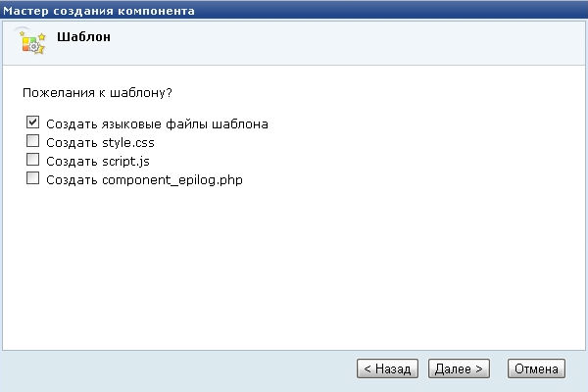The height and width of the screenshot is (392, 588).
Task: Click the Пожелания к шаблону? question text
Action: [97, 93]
